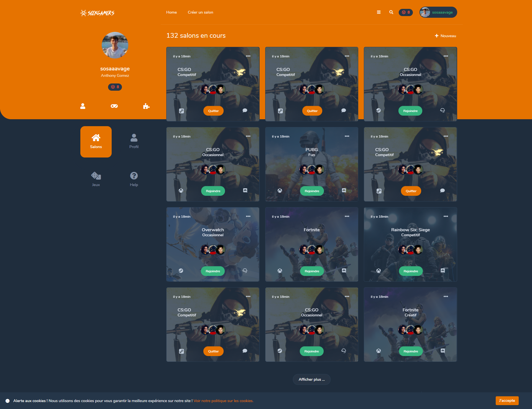532x409 pixels.
Task: Click the Xbox icon on the Rainbow Six: Siege card
Action: point(378,271)
